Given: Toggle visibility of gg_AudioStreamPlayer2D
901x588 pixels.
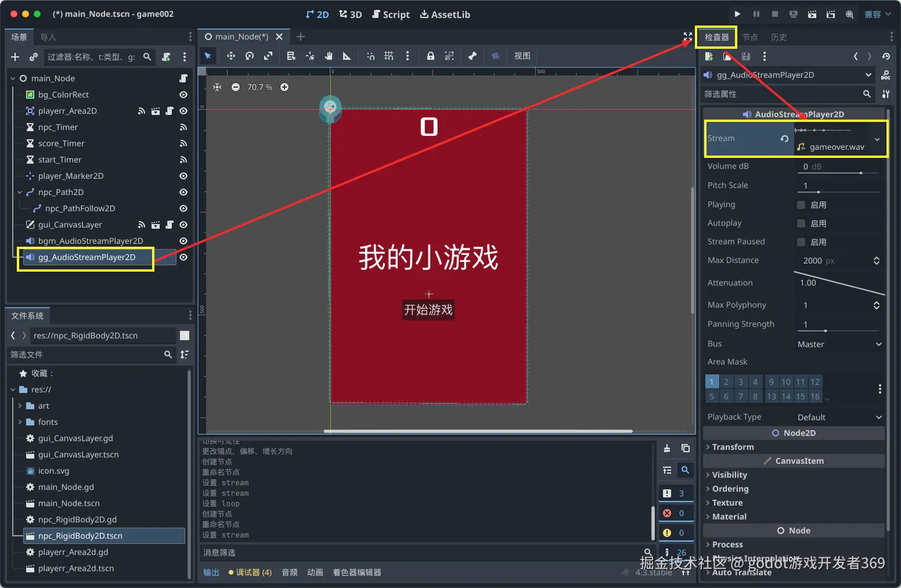Looking at the screenshot, I should tap(183, 257).
